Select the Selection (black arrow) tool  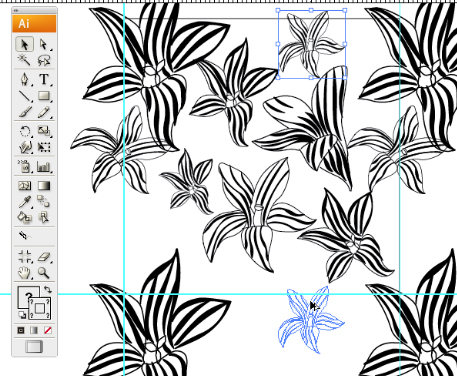click(x=25, y=44)
